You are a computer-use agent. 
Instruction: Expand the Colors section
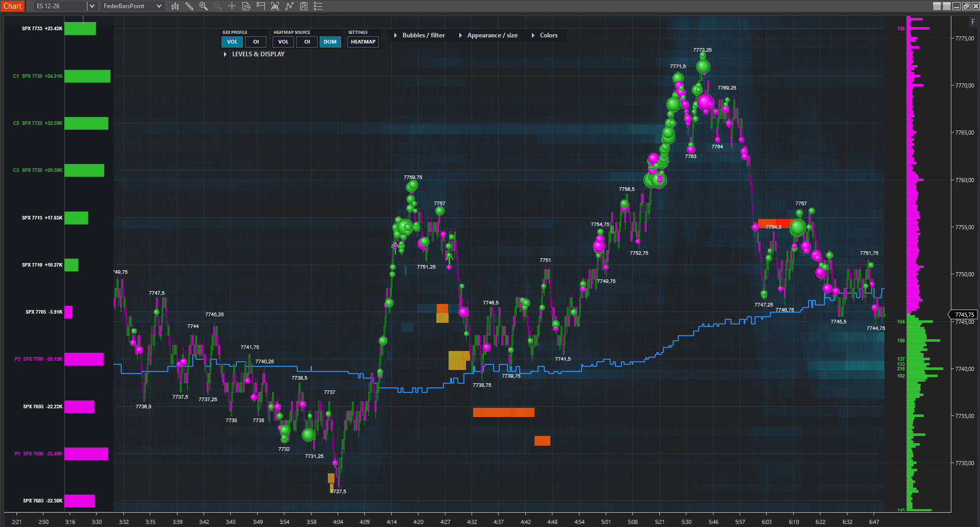click(x=545, y=35)
